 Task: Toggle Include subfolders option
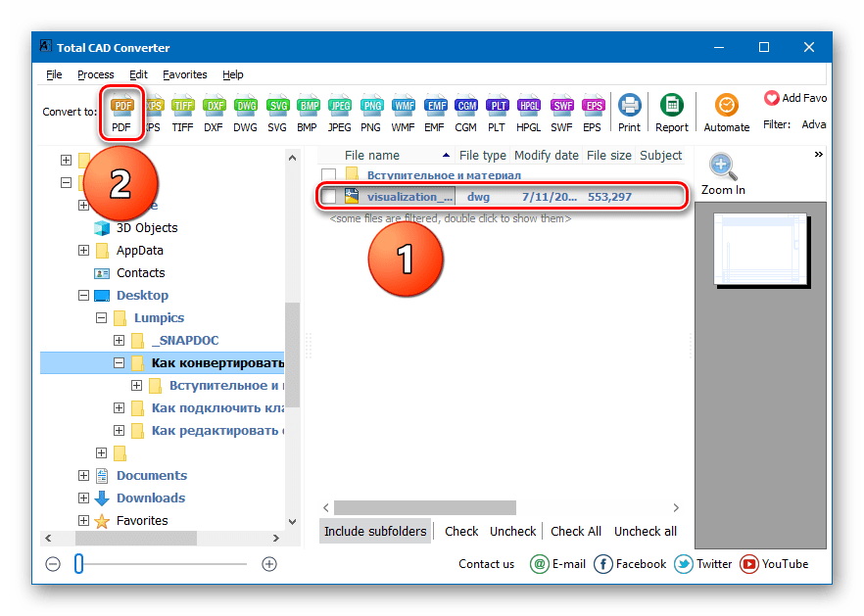click(x=375, y=531)
